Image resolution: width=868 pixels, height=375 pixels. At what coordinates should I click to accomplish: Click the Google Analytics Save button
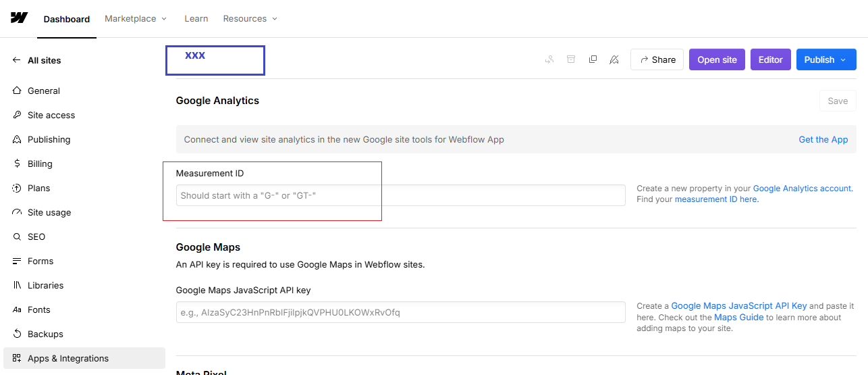point(838,101)
